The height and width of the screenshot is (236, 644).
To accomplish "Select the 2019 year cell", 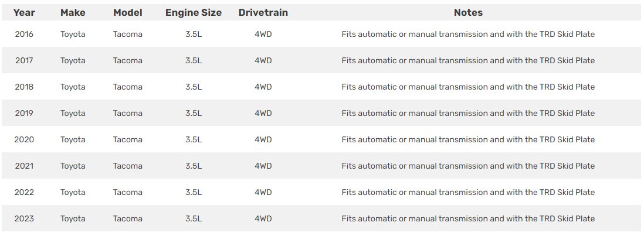I will (x=24, y=113).
